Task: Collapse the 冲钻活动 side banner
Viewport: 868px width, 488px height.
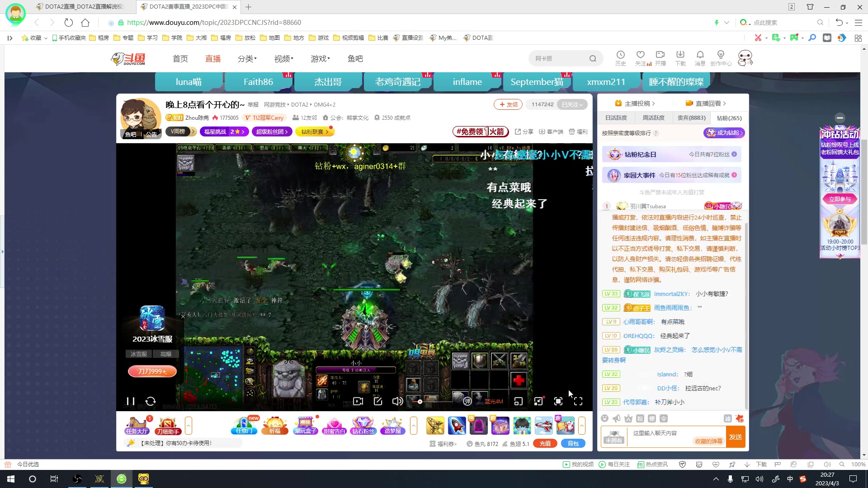Action: 840,117
